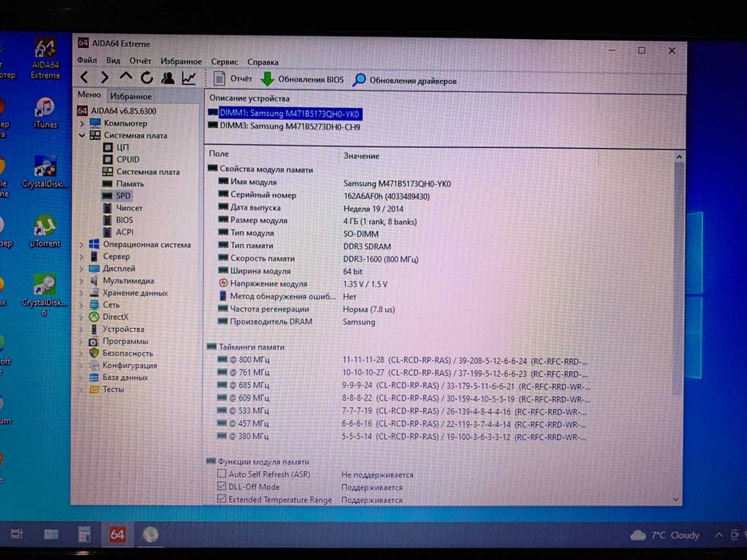747x560 pixels.
Task: Open the Справка menu
Action: coord(263,62)
